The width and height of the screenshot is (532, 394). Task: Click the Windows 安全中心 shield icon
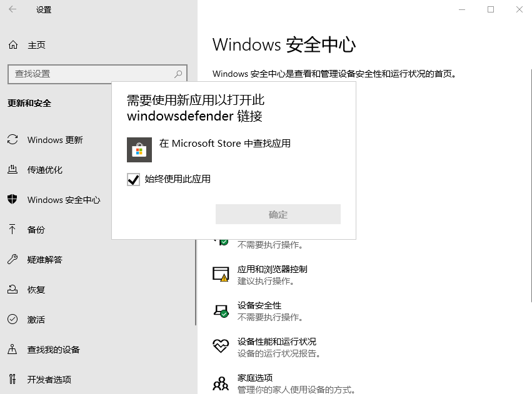coord(13,199)
